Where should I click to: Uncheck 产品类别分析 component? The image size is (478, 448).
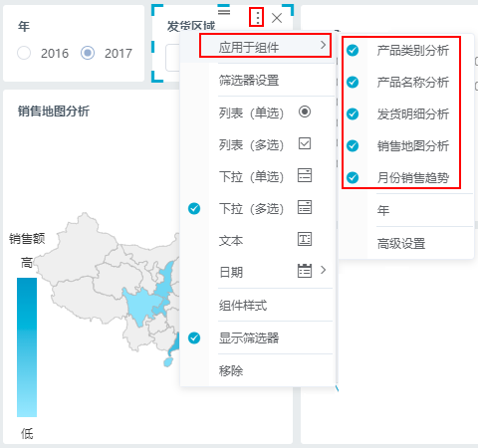pos(353,51)
